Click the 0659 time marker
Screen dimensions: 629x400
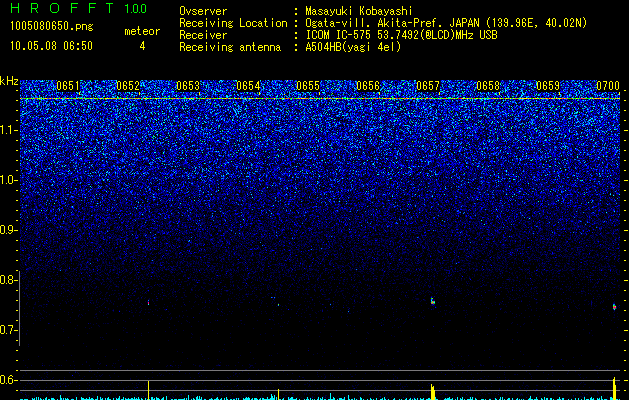tap(548, 86)
